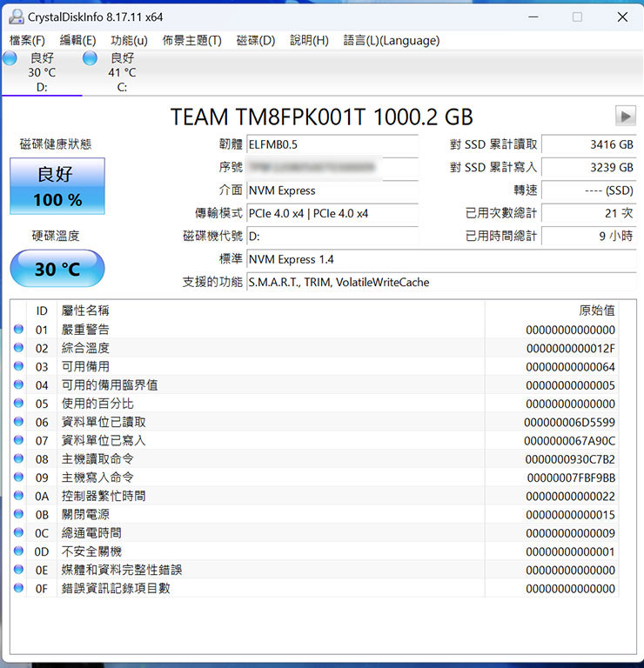
Task: Click status dot for attribute 09 主機寫入命令
Action: coord(18,478)
